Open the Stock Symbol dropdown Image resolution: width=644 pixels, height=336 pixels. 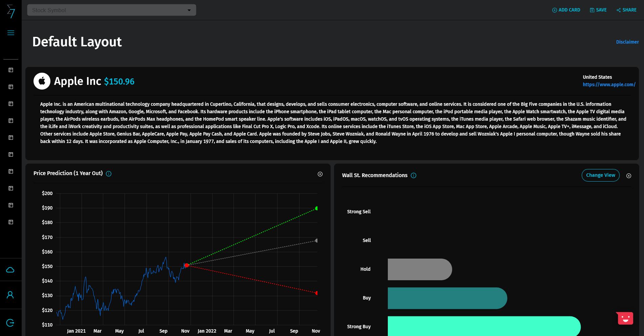click(112, 10)
